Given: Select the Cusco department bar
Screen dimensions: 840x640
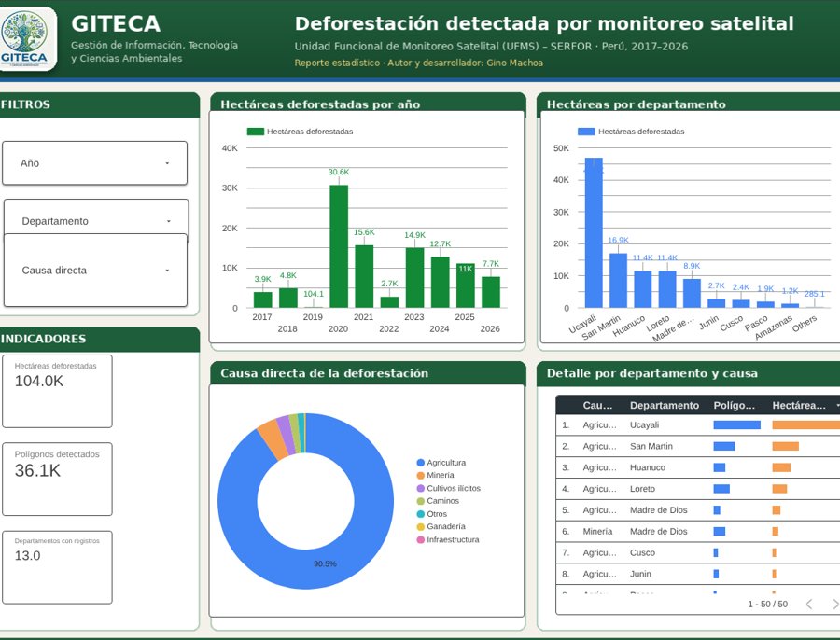Looking at the screenshot, I should pos(741,303).
